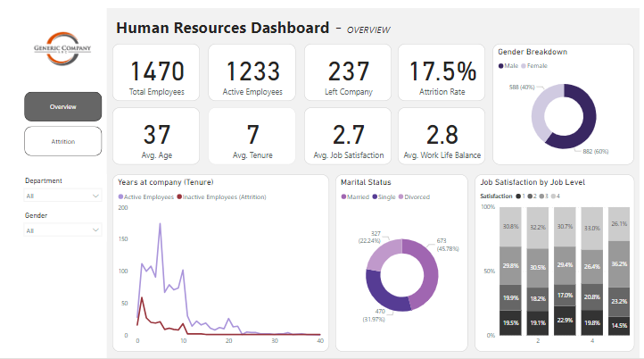This screenshot has height=359, width=644.
Task: Click the 36.2% bar segment
Action: [619, 264]
